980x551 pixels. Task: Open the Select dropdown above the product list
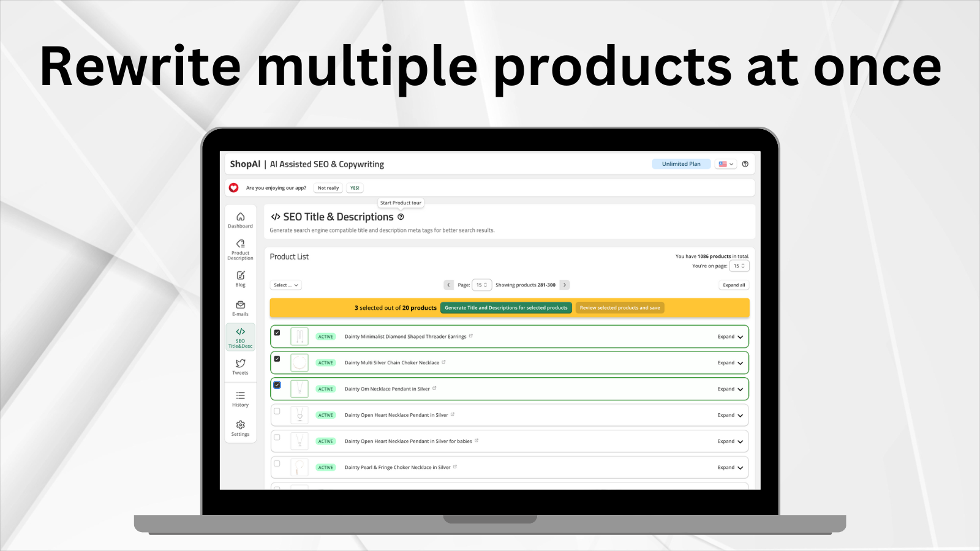[x=285, y=285]
